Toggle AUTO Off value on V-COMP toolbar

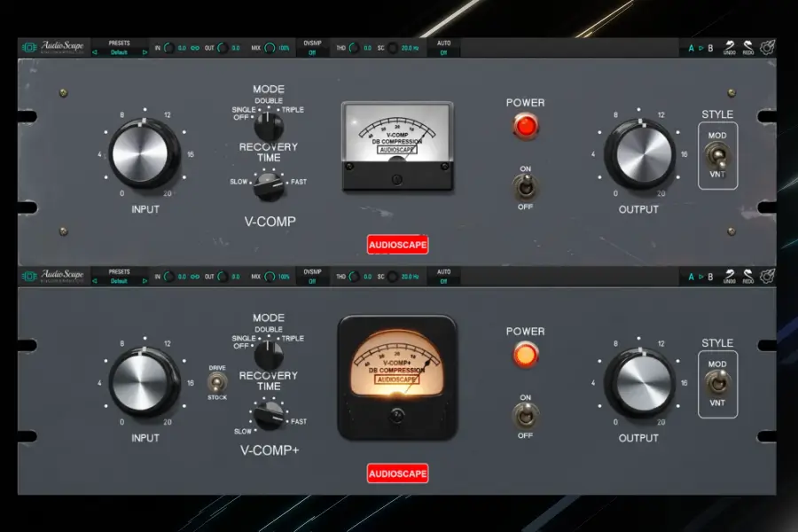coord(443,53)
